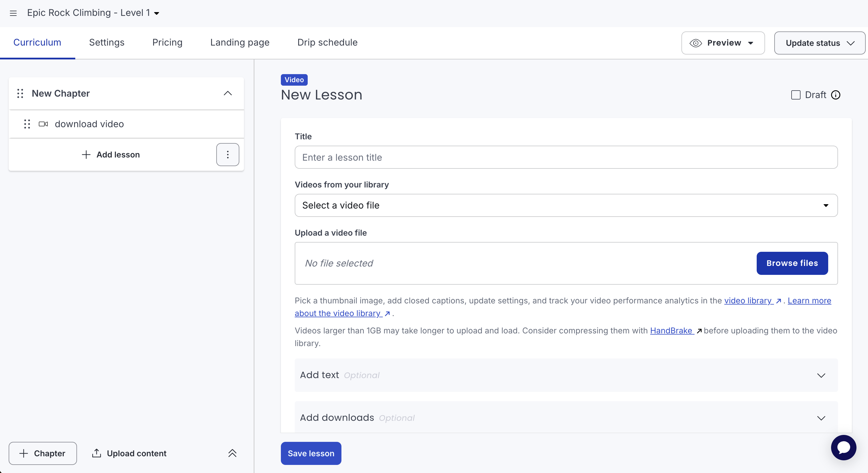Image resolution: width=868 pixels, height=473 pixels.
Task: Focus the lesson Title input field
Action: (566, 157)
